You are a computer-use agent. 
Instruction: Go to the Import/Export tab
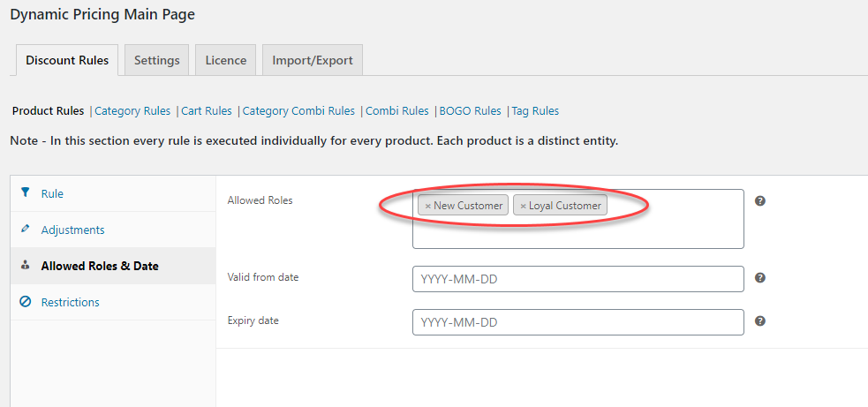click(x=313, y=60)
